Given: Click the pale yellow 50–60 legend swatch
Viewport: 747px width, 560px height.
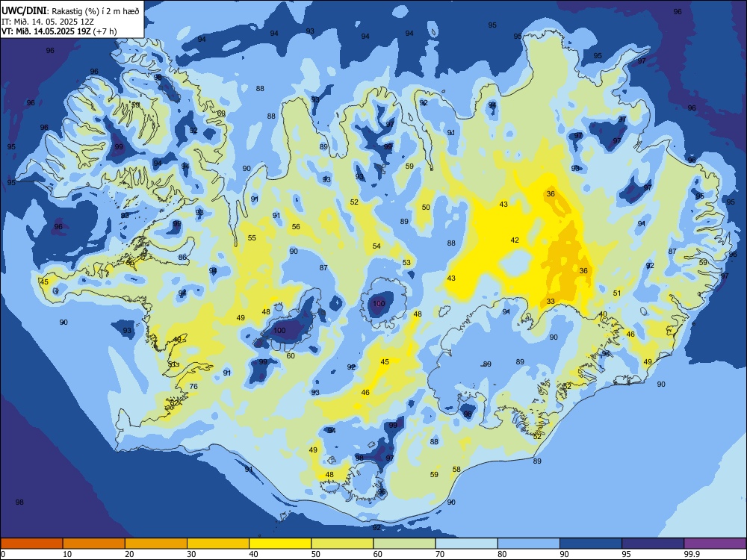Looking at the screenshot, I should (x=342, y=544).
